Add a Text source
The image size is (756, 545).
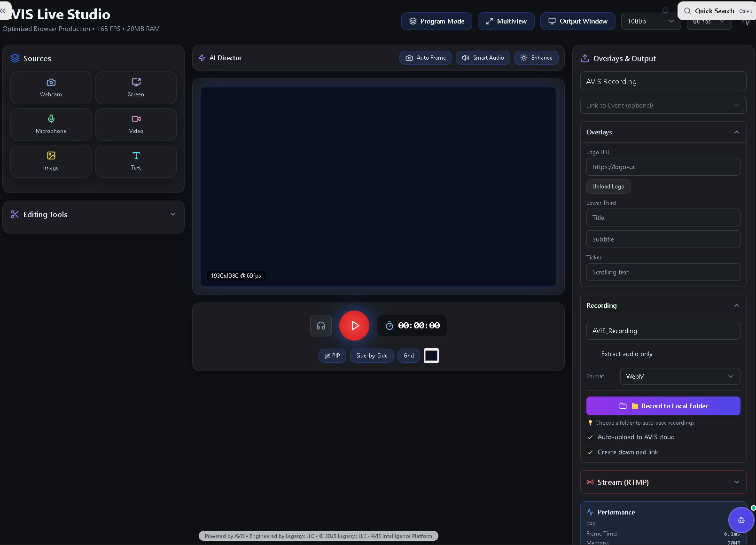136,161
